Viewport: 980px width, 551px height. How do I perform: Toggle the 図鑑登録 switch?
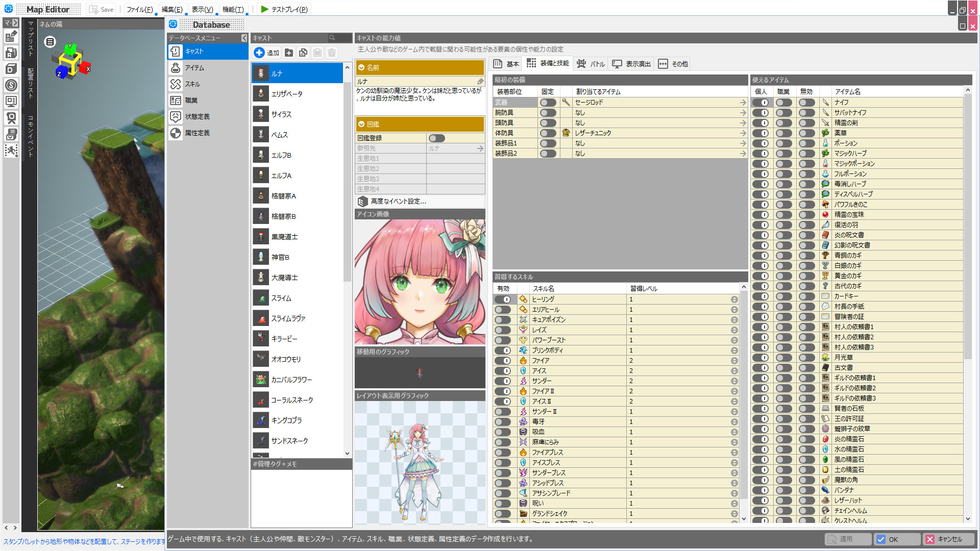pyautogui.click(x=436, y=138)
